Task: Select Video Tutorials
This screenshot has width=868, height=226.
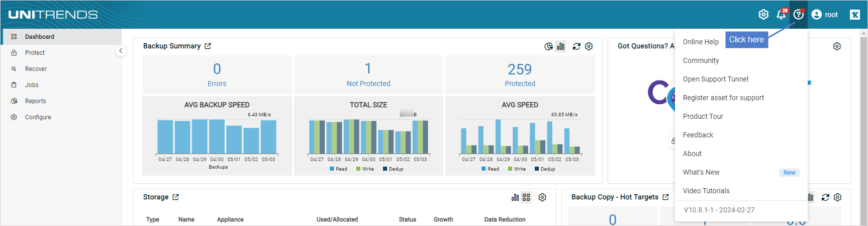Action: click(741, 191)
